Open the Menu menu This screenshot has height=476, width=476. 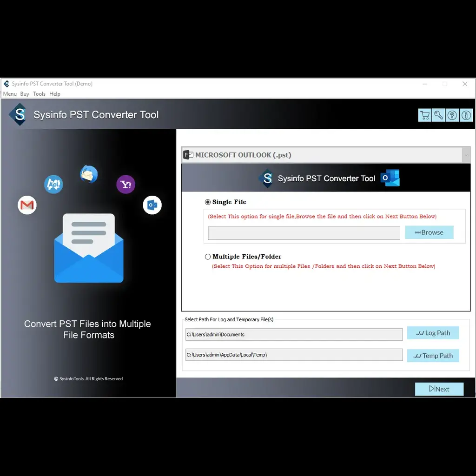click(10, 94)
